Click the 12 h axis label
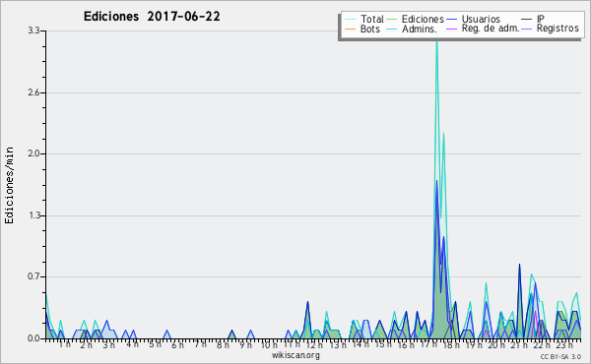The image size is (591, 364). (314, 344)
